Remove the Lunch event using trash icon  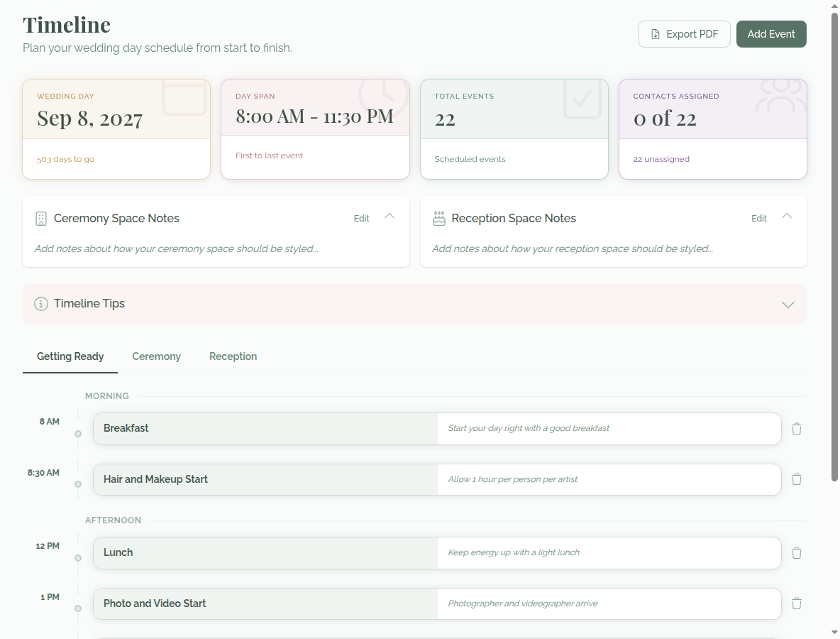[x=797, y=552]
